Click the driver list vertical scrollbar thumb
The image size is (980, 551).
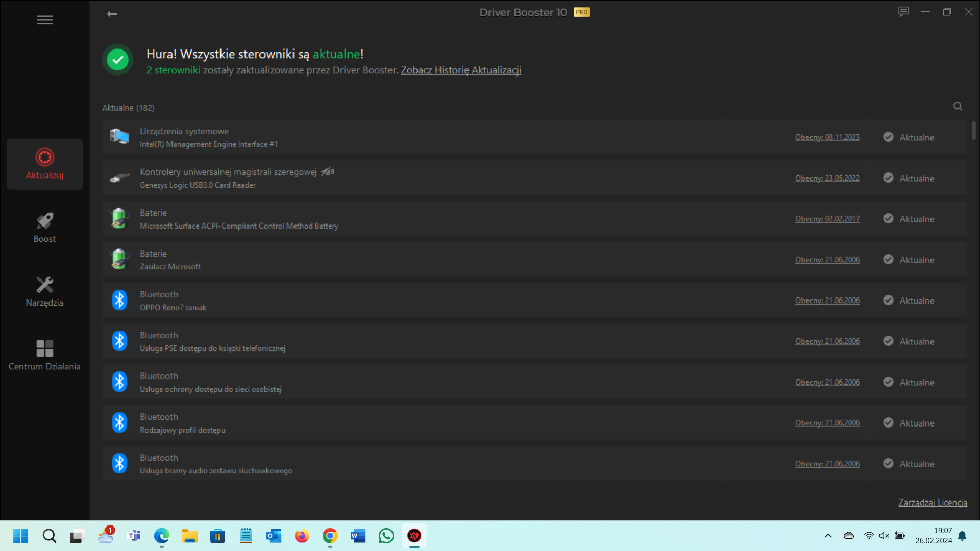[x=973, y=131]
